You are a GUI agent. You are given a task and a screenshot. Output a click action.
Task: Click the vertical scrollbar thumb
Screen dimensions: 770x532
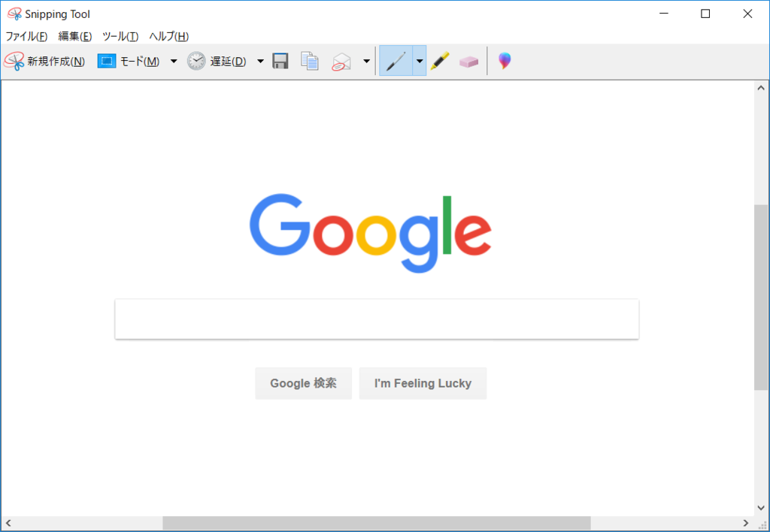[x=761, y=298]
